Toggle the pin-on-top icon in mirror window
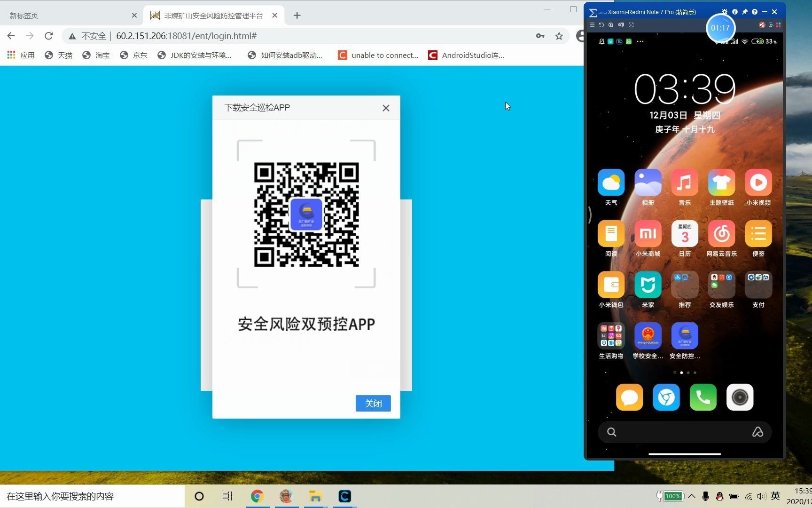 [745, 12]
